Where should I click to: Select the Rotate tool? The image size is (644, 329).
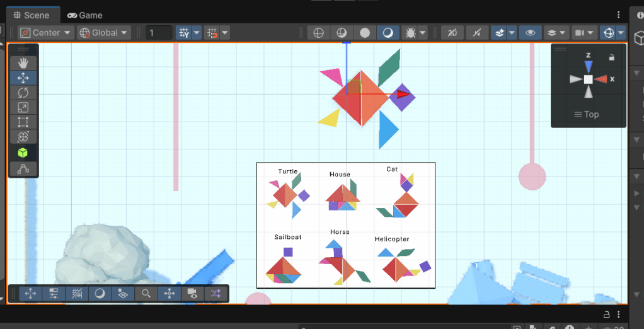click(23, 93)
